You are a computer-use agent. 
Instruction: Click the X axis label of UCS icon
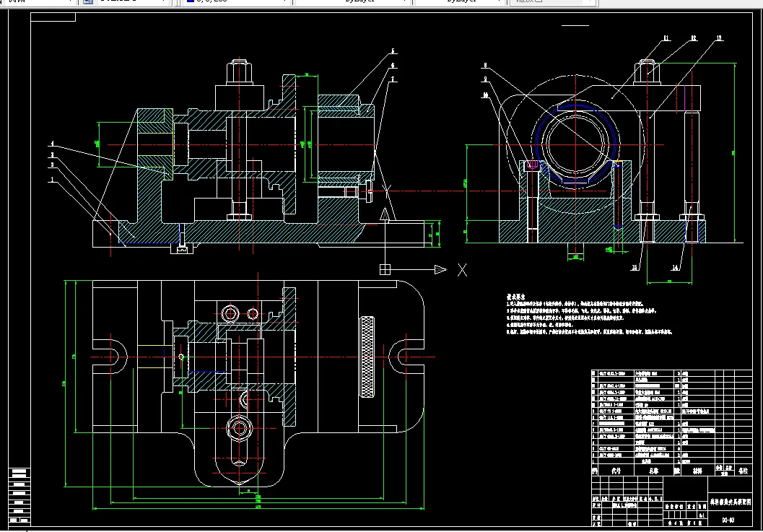point(462,270)
